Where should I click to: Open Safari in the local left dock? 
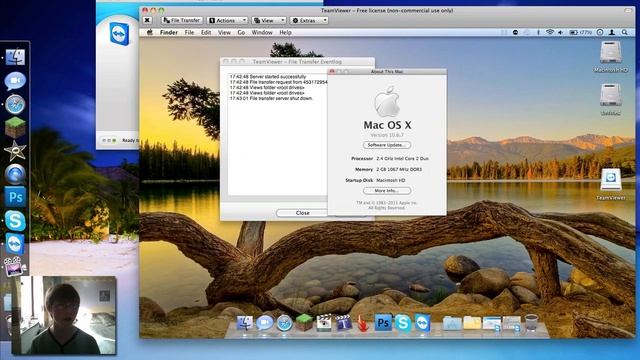coord(15,104)
